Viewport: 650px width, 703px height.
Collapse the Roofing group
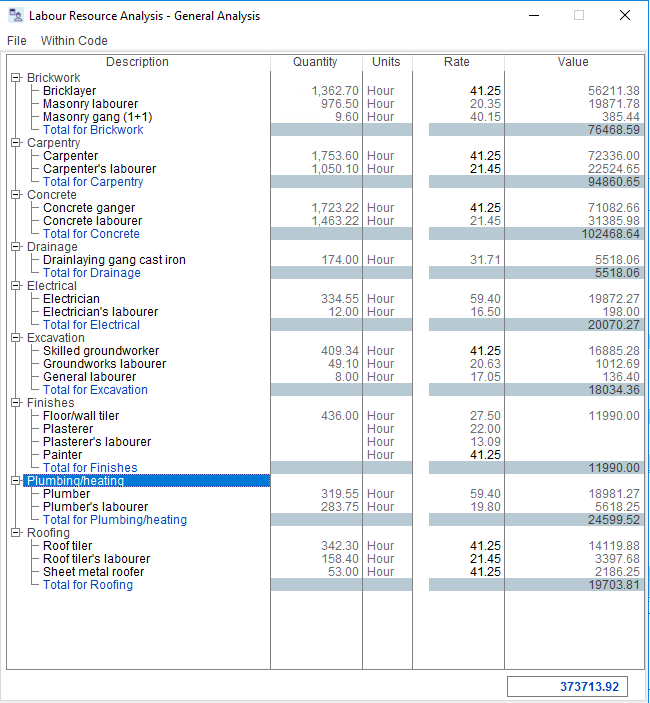click(16, 533)
